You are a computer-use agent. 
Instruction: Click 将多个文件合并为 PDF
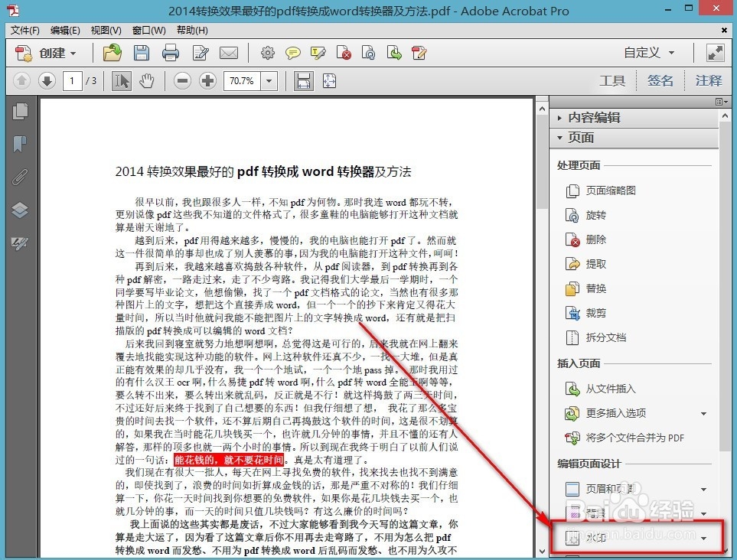tap(624, 438)
